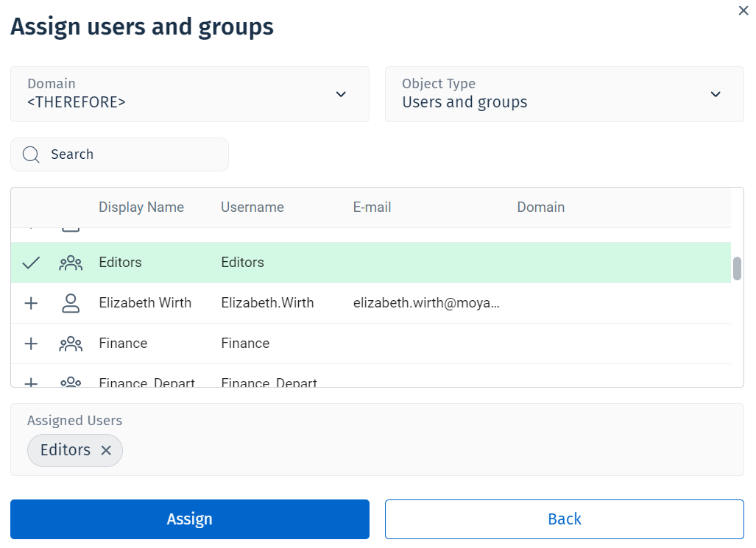This screenshot has width=756, height=548.
Task: Click the user list scrollbar thumb
Action: pos(737,268)
